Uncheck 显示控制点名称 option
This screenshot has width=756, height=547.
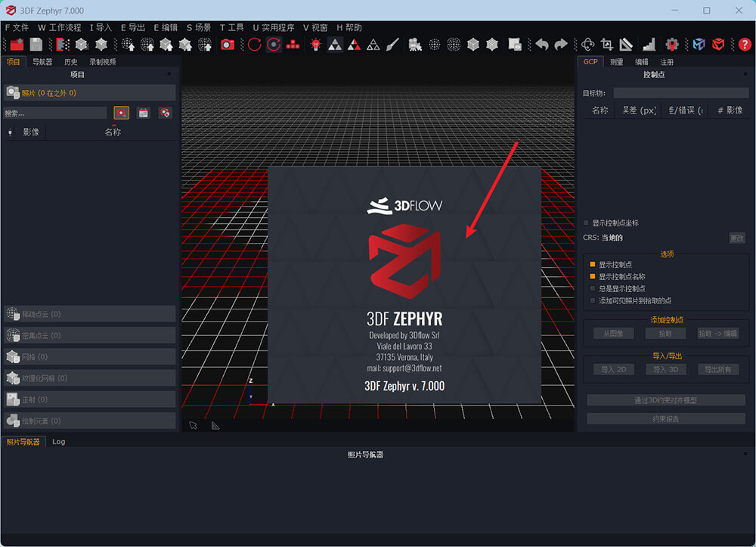pyautogui.click(x=593, y=276)
